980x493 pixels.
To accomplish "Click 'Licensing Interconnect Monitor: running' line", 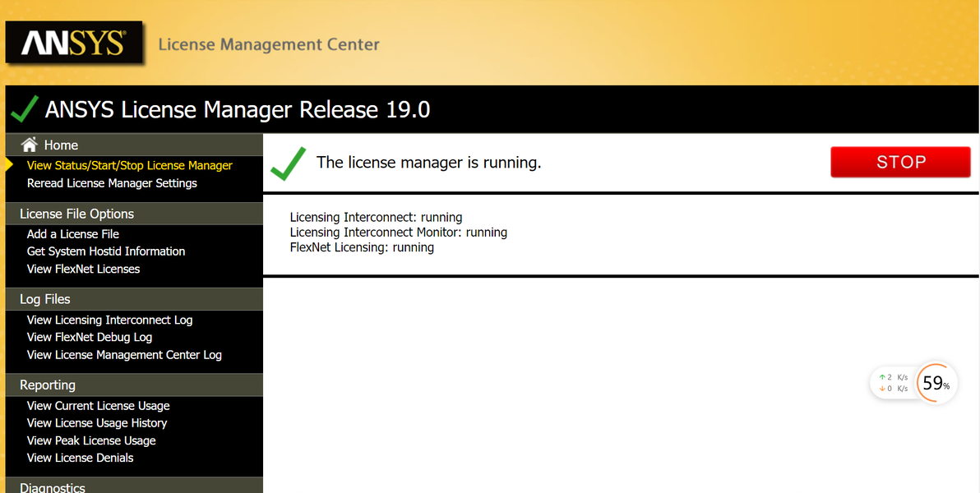I will 398,233.
